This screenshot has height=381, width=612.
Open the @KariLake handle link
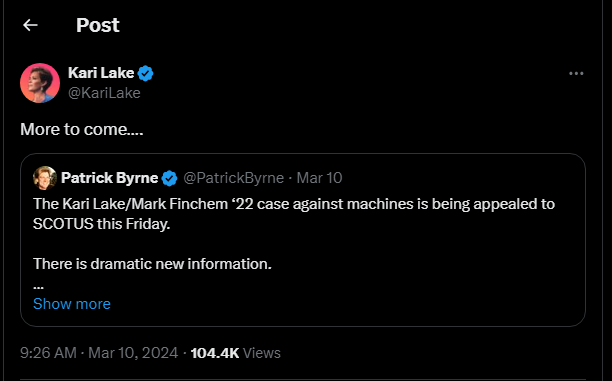tap(104, 93)
